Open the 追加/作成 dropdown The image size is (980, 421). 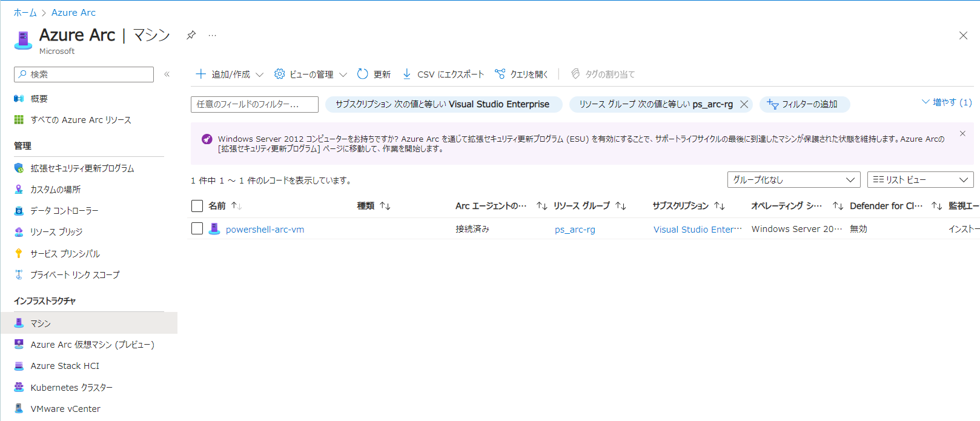(x=230, y=75)
